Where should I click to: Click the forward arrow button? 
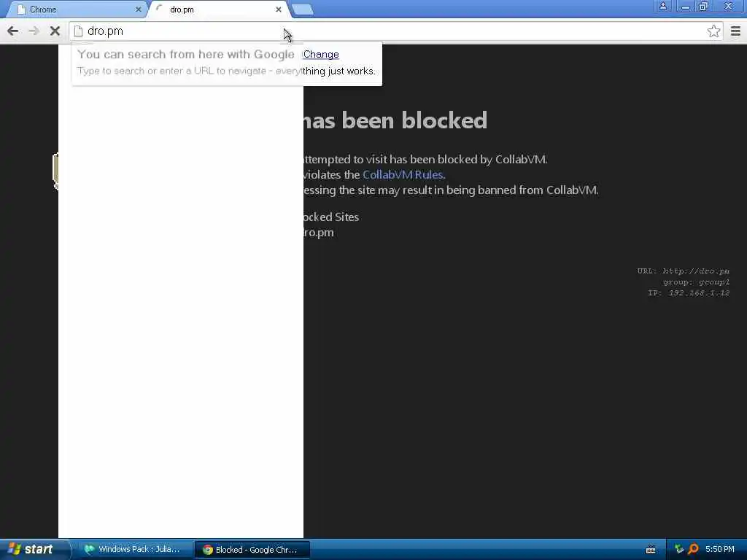pyautogui.click(x=34, y=31)
